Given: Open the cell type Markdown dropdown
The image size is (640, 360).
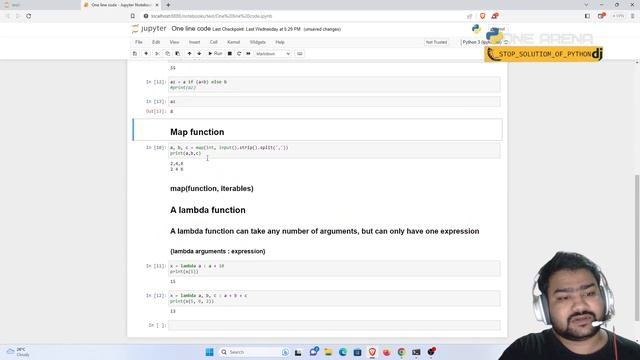Looking at the screenshot, I should tap(273, 53).
